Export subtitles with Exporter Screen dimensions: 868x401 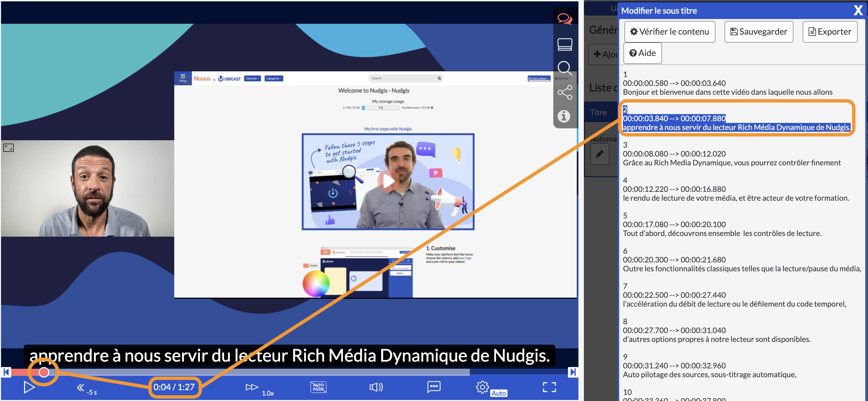[x=830, y=32]
